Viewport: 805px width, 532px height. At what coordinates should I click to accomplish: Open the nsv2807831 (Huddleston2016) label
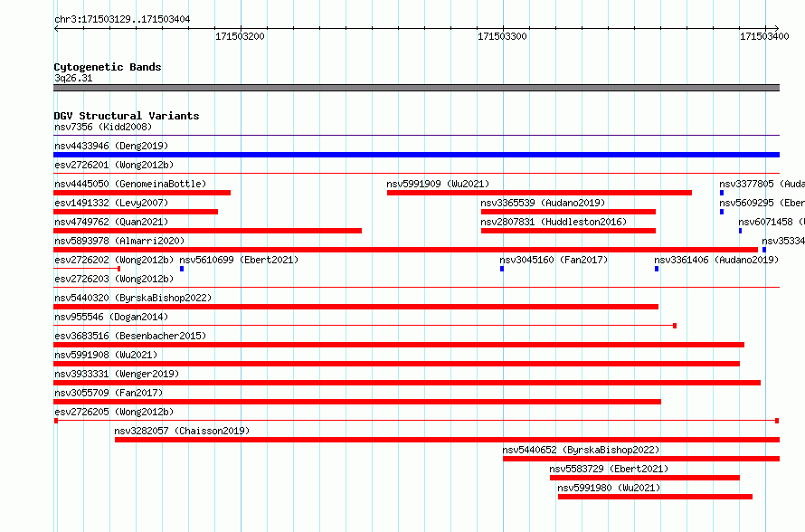[554, 222]
